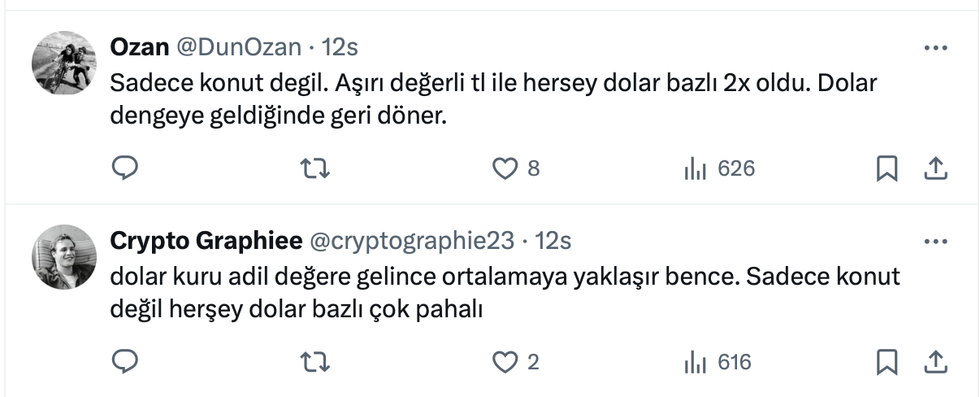
Task: Share Ozan's tweet
Action: pos(935,168)
